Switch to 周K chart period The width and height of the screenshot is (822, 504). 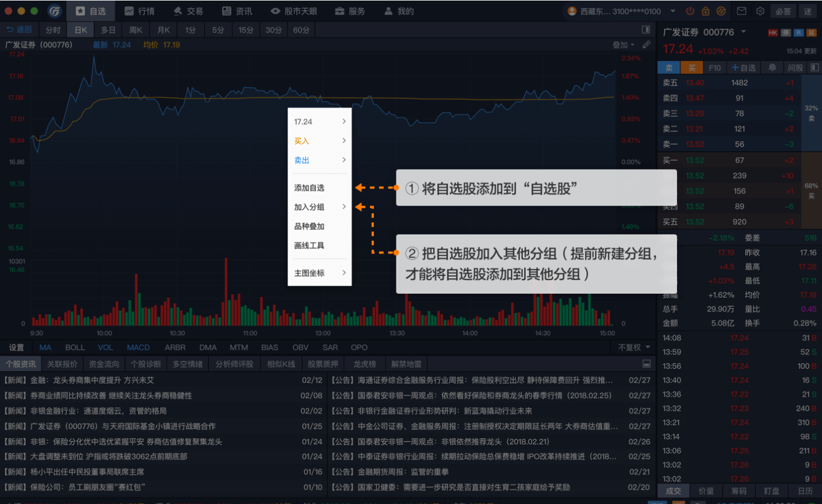click(136, 30)
